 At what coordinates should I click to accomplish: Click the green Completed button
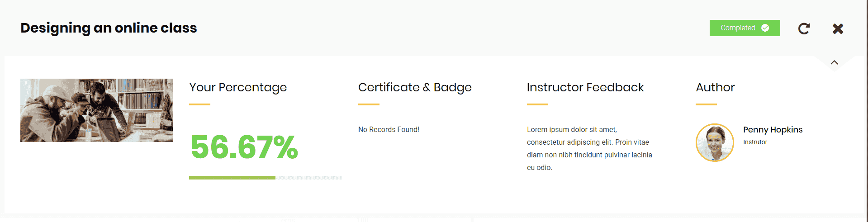coord(745,28)
